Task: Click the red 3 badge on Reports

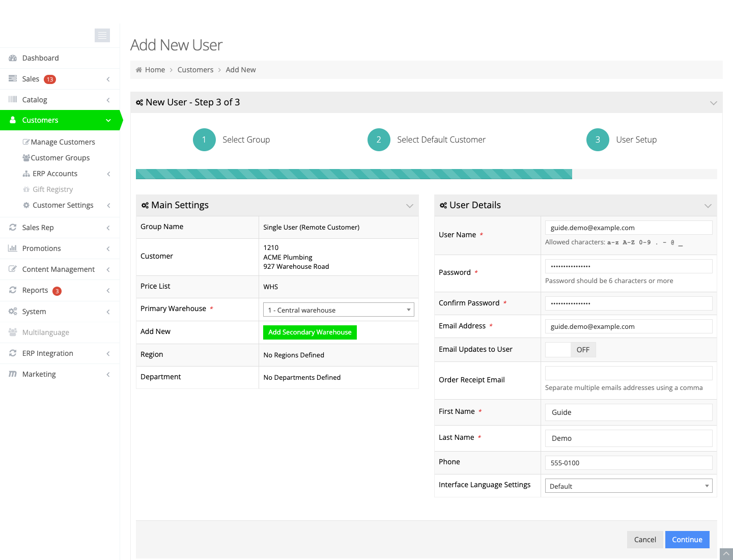Action: point(57,291)
